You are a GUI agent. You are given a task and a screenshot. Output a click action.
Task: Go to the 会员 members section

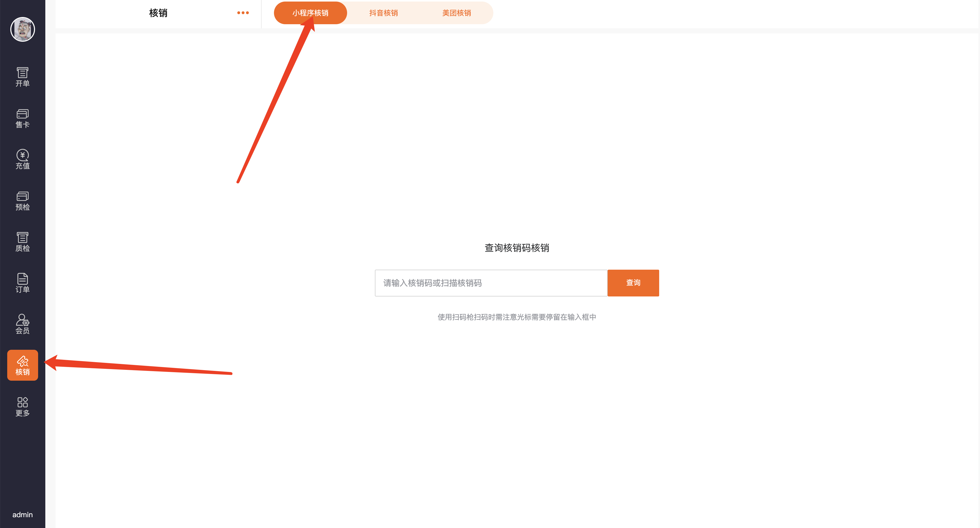pos(22,324)
